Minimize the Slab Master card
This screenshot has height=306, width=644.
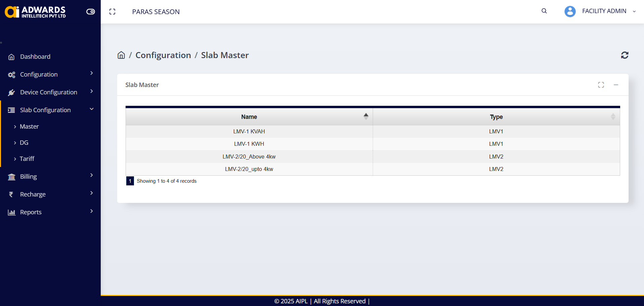pyautogui.click(x=616, y=85)
